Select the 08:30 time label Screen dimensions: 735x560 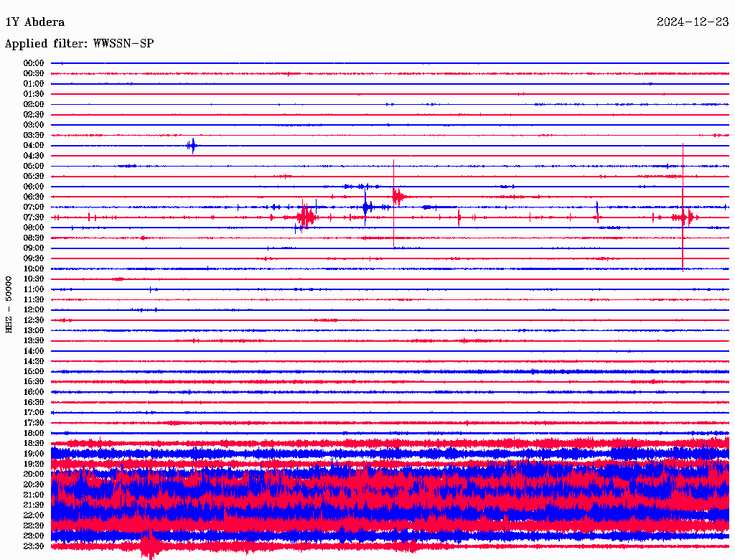coord(34,238)
